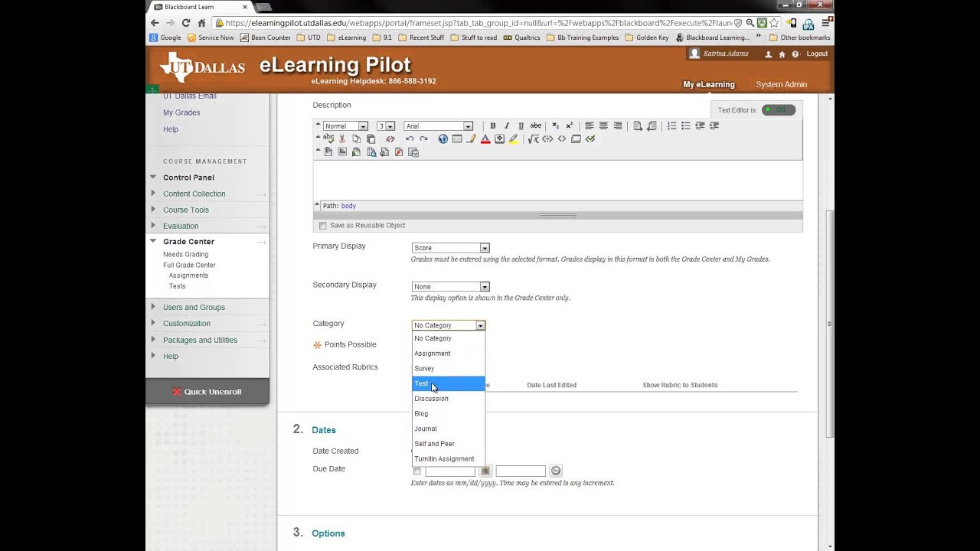The height and width of the screenshot is (551, 980).
Task: Apply subscript formatting
Action: tap(556, 126)
